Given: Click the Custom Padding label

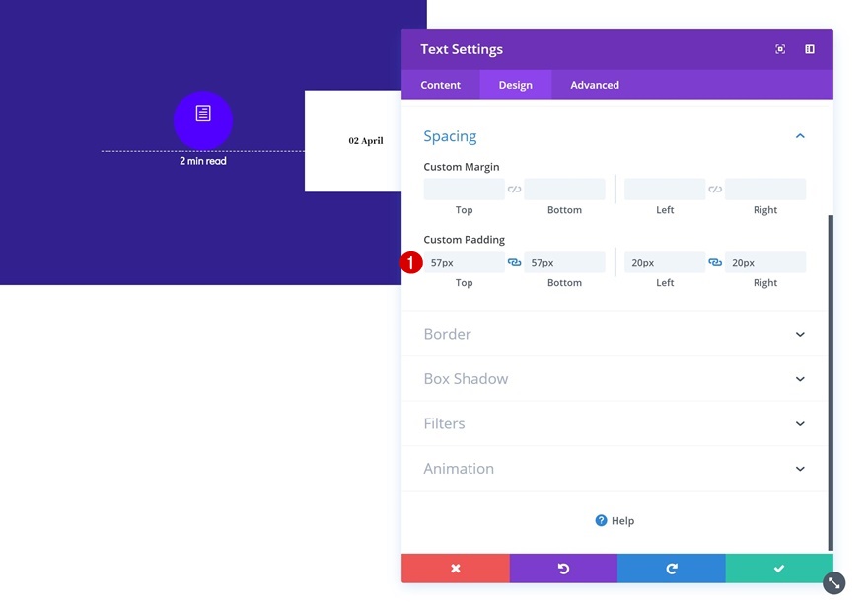Looking at the screenshot, I should point(464,239).
